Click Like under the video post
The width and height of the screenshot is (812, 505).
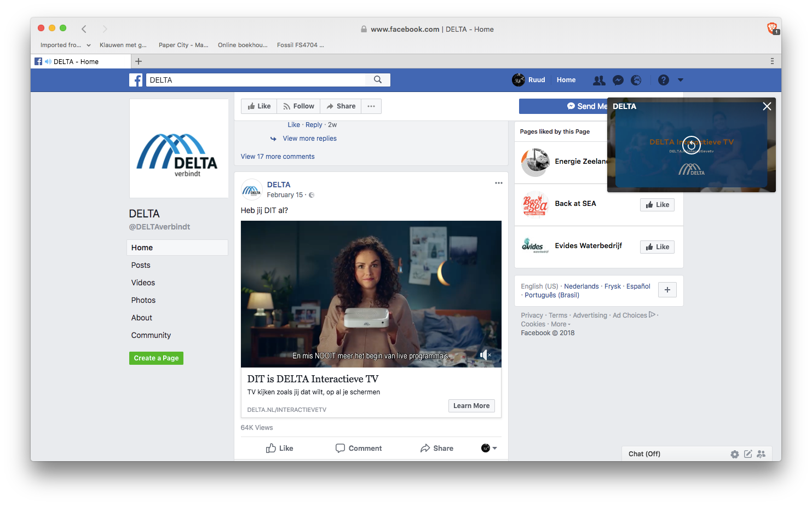(279, 448)
